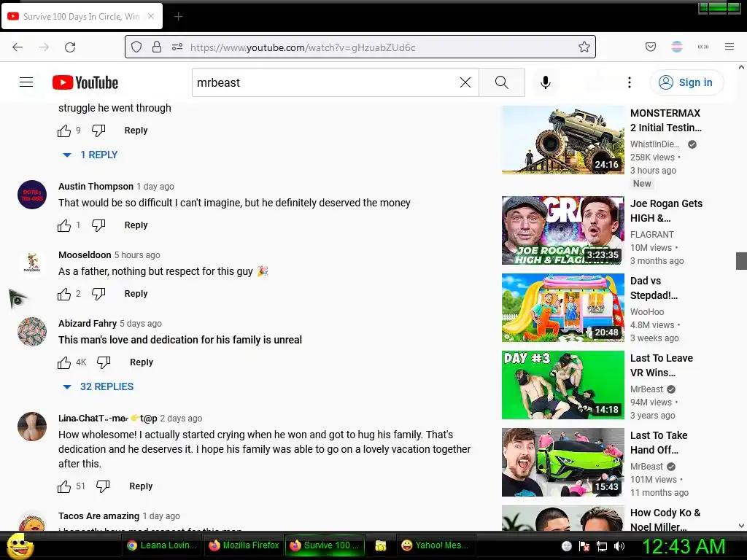Clear the search box with the X
Screen dimensions: 747x560
465,82
